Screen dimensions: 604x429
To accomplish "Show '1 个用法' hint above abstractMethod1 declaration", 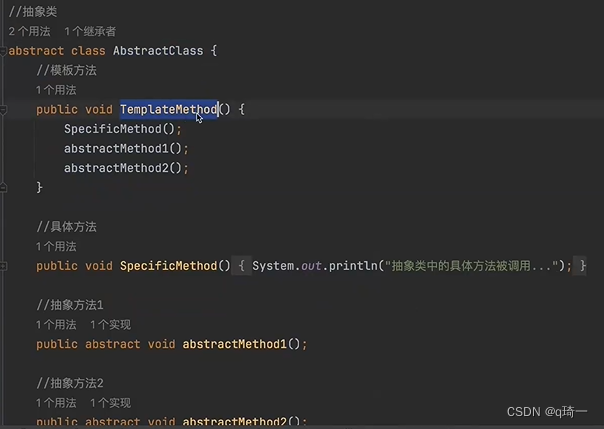I will click(x=56, y=325).
